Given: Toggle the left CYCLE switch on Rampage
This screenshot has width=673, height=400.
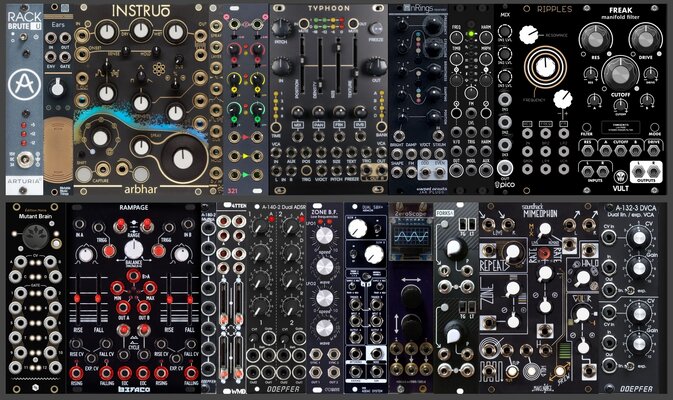Looking at the screenshot, I should pyautogui.click(x=124, y=330).
